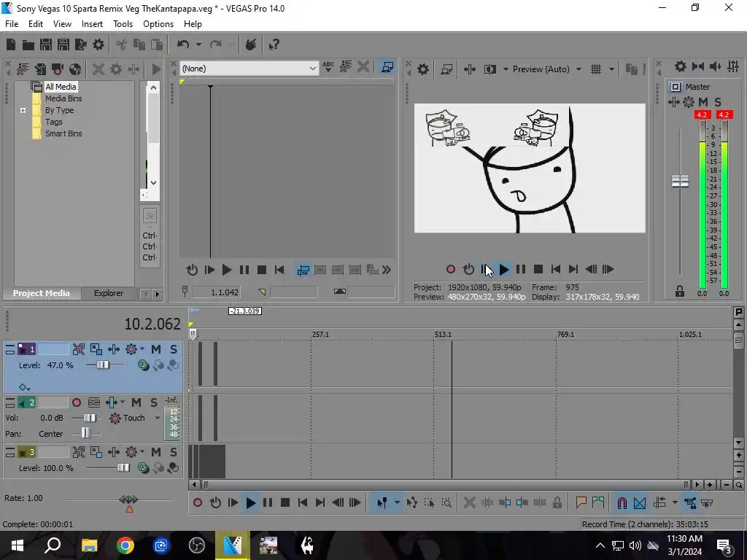Go to start in the video preview controls
747x560 pixels.
(555, 269)
